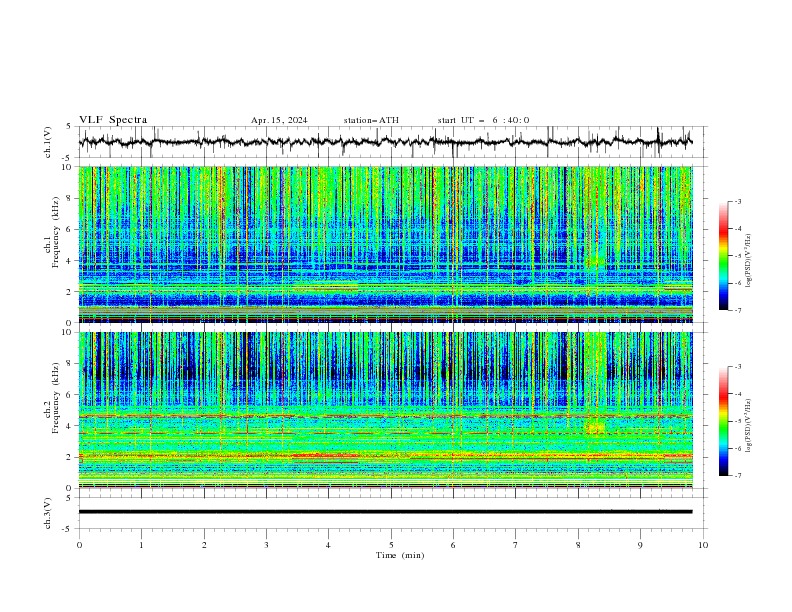Click the lower PSD color scale bar

click(724, 421)
